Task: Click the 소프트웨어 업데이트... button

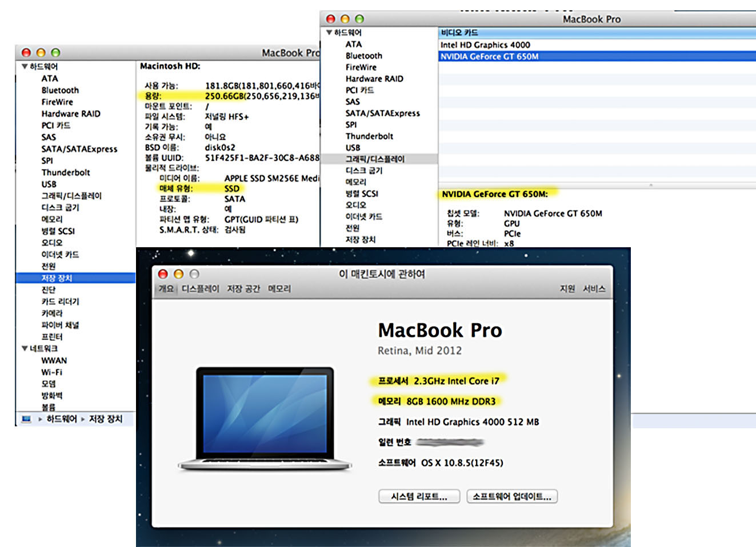Action: click(x=511, y=497)
